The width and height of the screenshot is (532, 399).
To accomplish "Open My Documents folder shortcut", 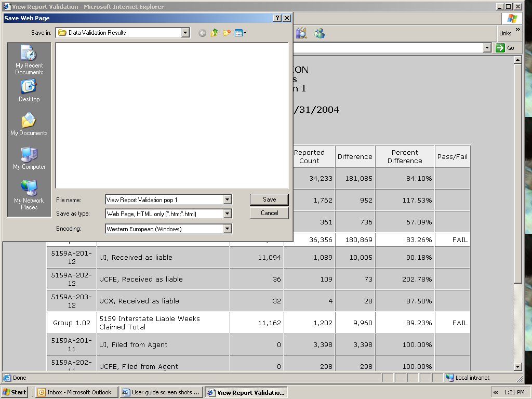I will click(x=29, y=125).
